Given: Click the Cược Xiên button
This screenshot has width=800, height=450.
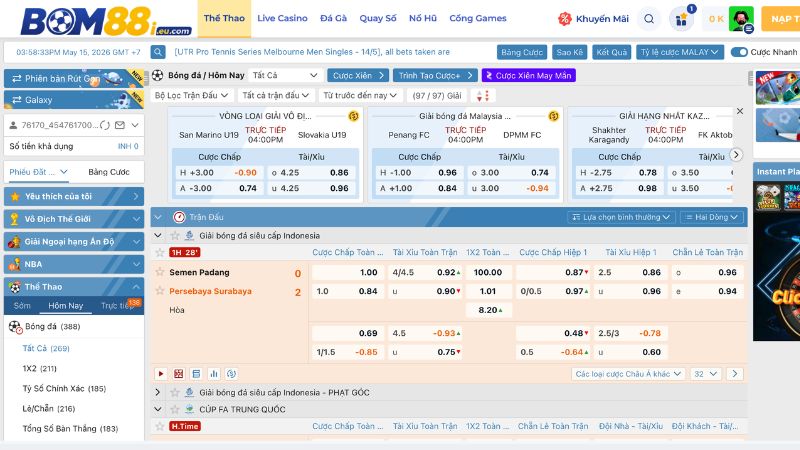Looking at the screenshot, I should 358,76.
